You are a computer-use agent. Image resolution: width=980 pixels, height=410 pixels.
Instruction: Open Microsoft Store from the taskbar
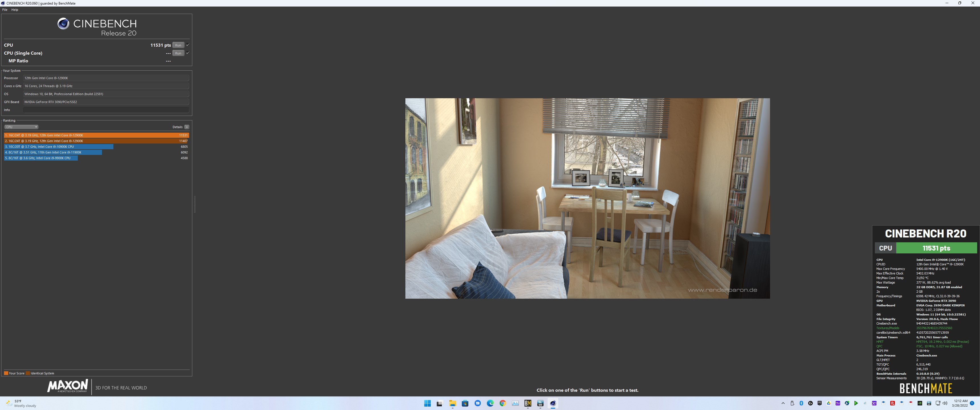tap(465, 403)
